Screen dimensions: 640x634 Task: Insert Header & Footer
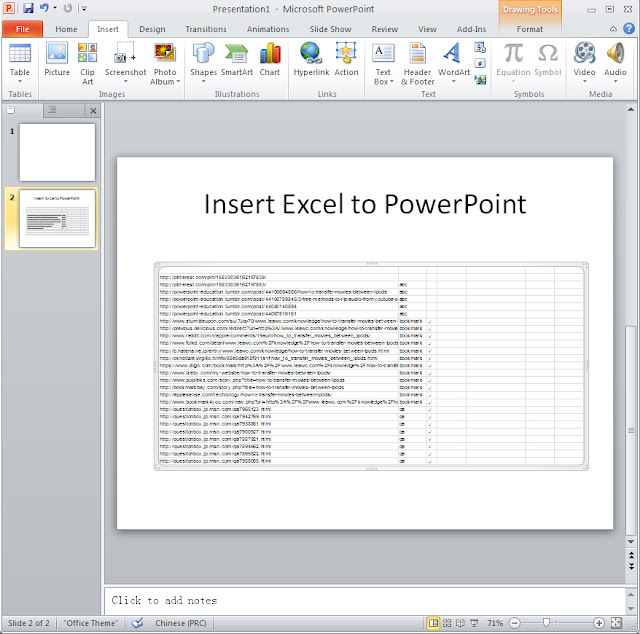(418, 64)
